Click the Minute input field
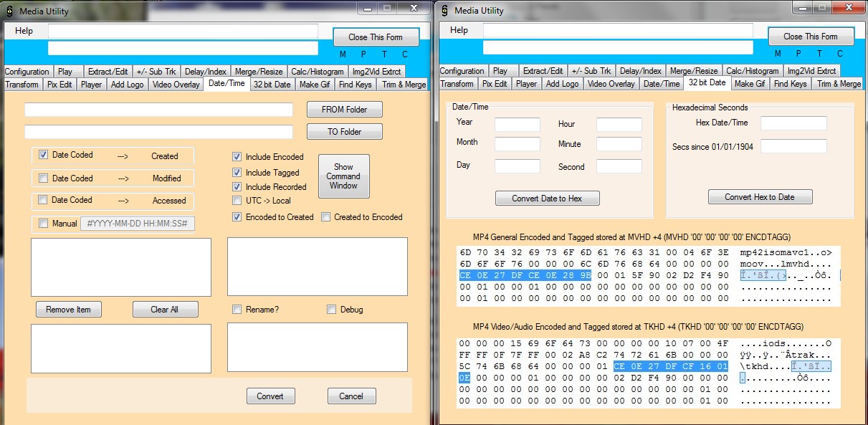The width and height of the screenshot is (868, 425). (619, 144)
